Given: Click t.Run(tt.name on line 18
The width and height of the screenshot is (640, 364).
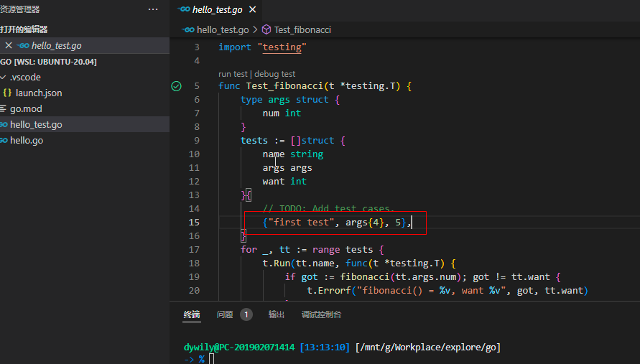Looking at the screenshot, I should 298,263.
